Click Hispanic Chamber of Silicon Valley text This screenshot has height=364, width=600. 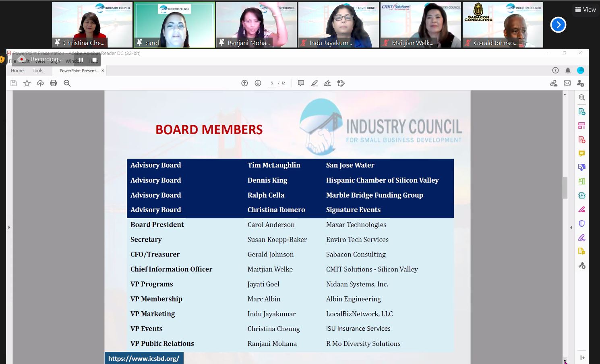click(x=382, y=180)
